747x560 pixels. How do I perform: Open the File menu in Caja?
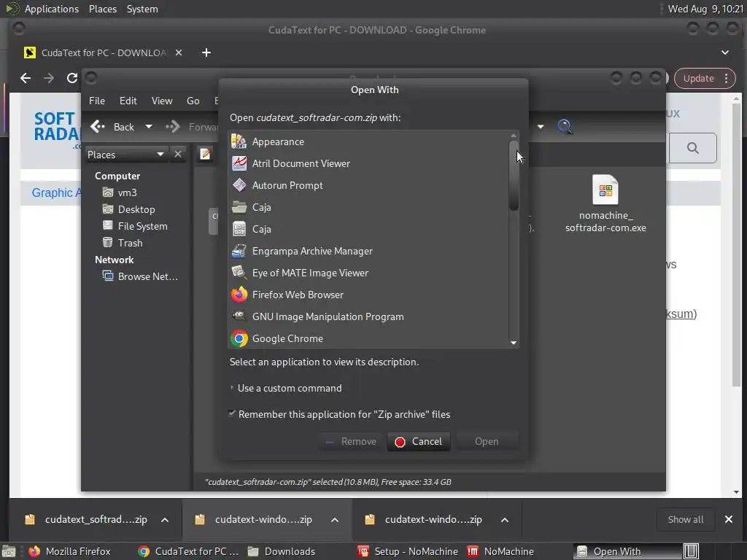(x=97, y=101)
